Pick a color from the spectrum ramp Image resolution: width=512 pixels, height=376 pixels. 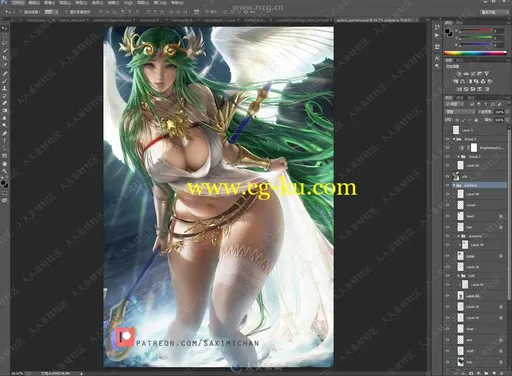[x=476, y=53]
